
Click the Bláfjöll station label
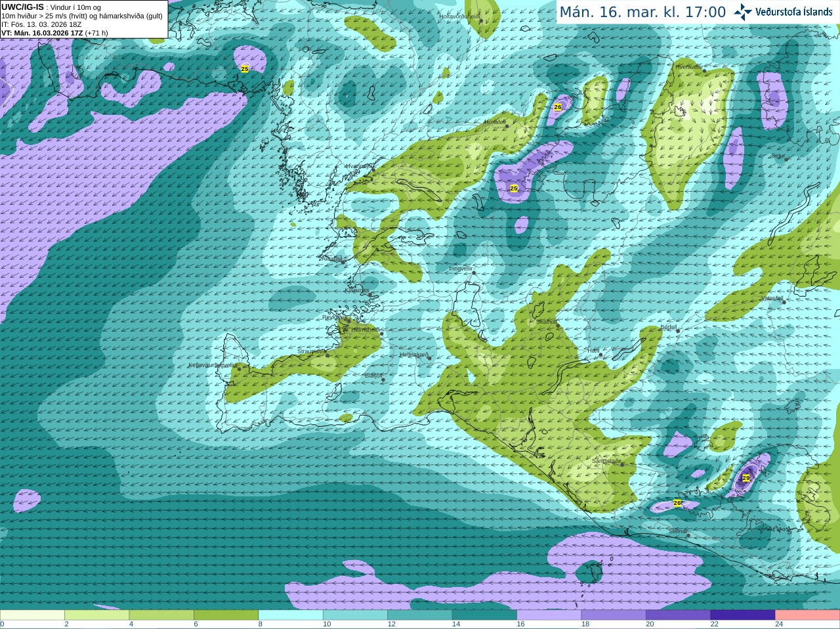tap(373, 376)
